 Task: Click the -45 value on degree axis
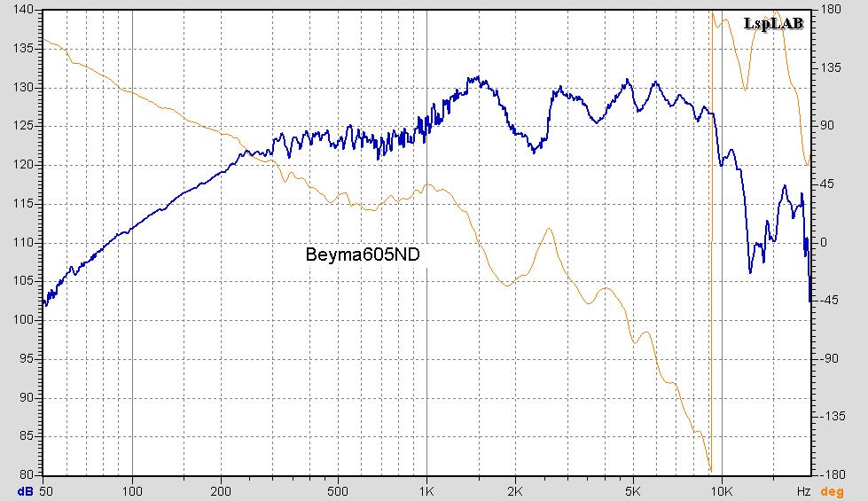point(829,300)
